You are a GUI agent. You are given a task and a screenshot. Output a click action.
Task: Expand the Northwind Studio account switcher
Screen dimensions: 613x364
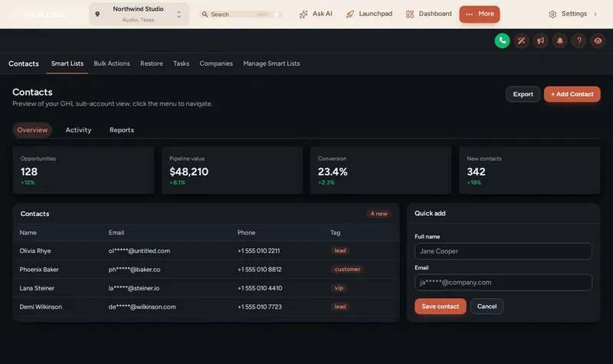(x=139, y=14)
